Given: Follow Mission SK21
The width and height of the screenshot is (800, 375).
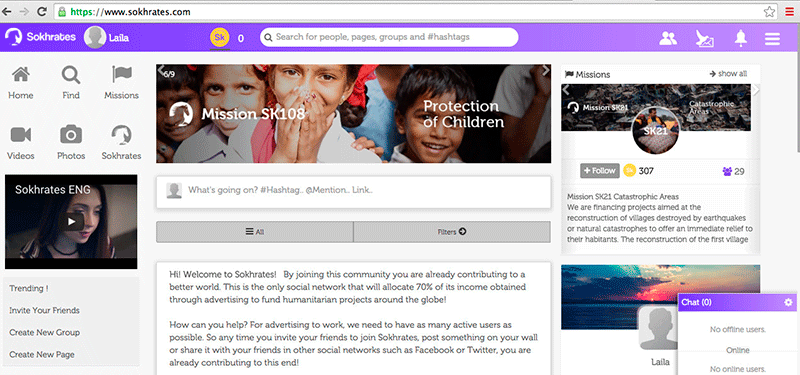Looking at the screenshot, I should tap(599, 171).
